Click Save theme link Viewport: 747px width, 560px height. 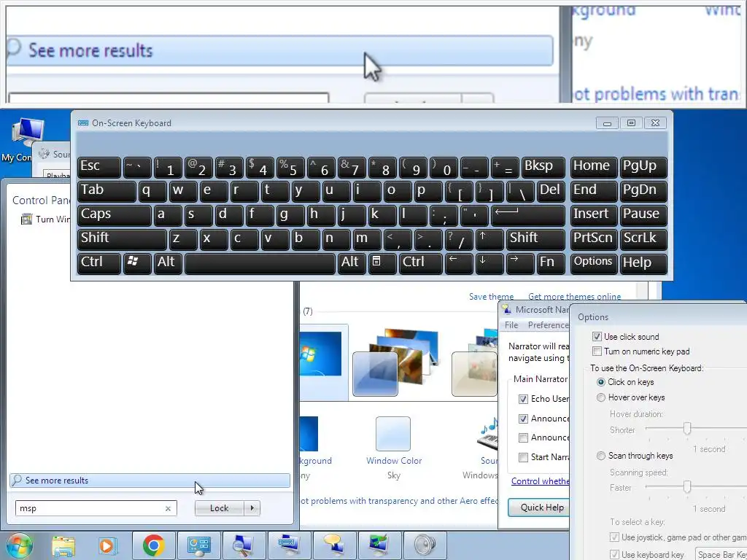(491, 297)
